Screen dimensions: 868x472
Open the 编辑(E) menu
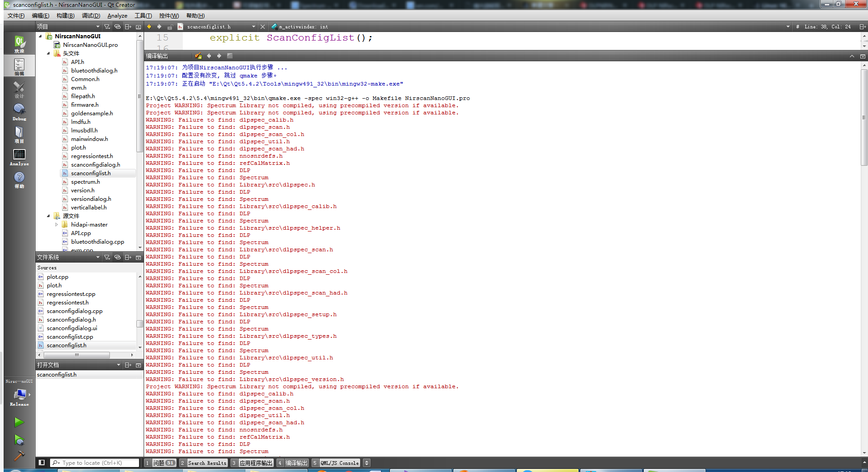pyautogui.click(x=41, y=16)
